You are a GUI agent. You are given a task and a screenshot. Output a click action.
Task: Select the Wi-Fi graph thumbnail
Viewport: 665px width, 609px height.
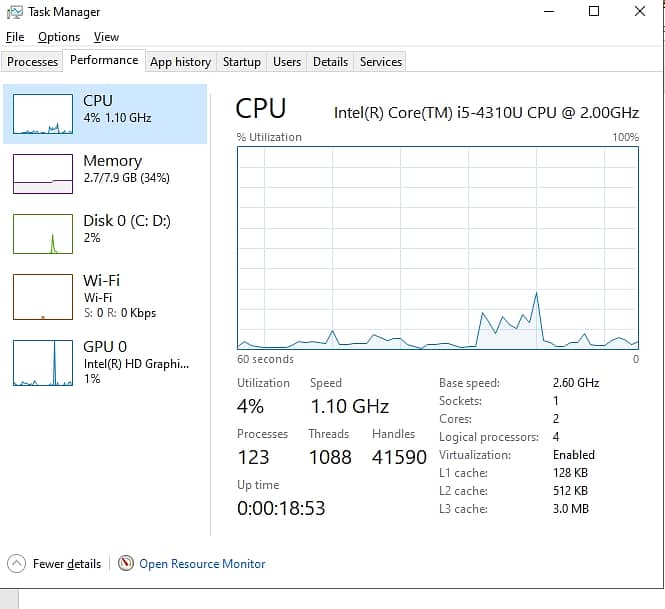[x=43, y=296]
